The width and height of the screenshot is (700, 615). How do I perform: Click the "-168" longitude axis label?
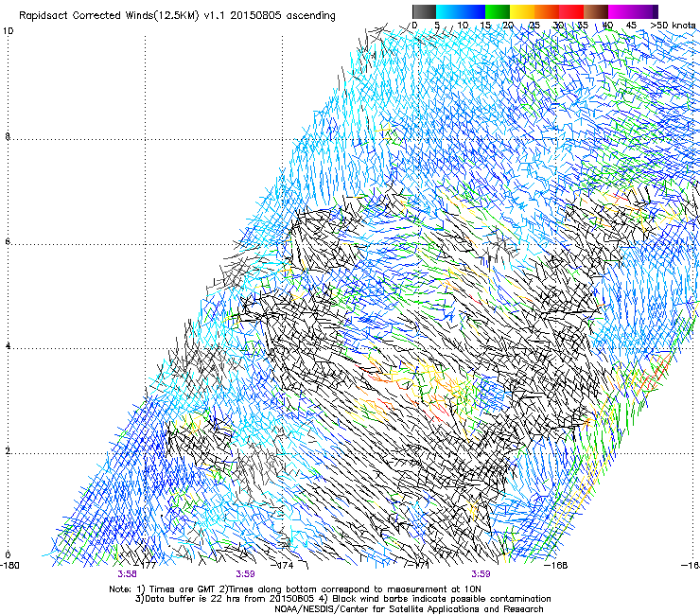point(556,566)
